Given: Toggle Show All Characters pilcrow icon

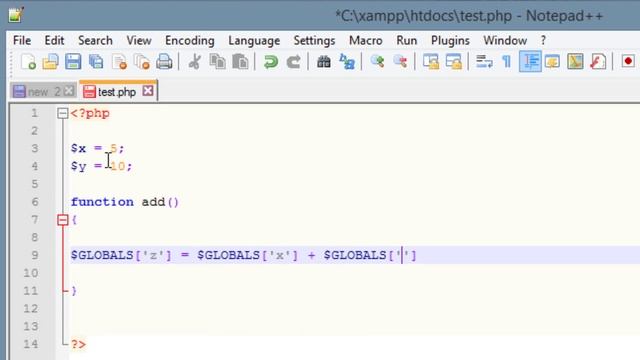Looking at the screenshot, I should point(507,62).
